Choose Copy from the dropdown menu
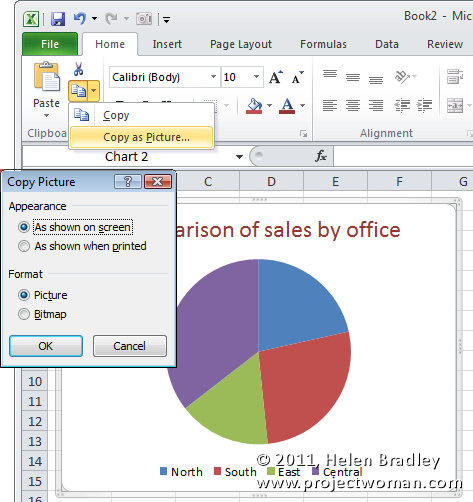The width and height of the screenshot is (473, 502). click(x=141, y=115)
